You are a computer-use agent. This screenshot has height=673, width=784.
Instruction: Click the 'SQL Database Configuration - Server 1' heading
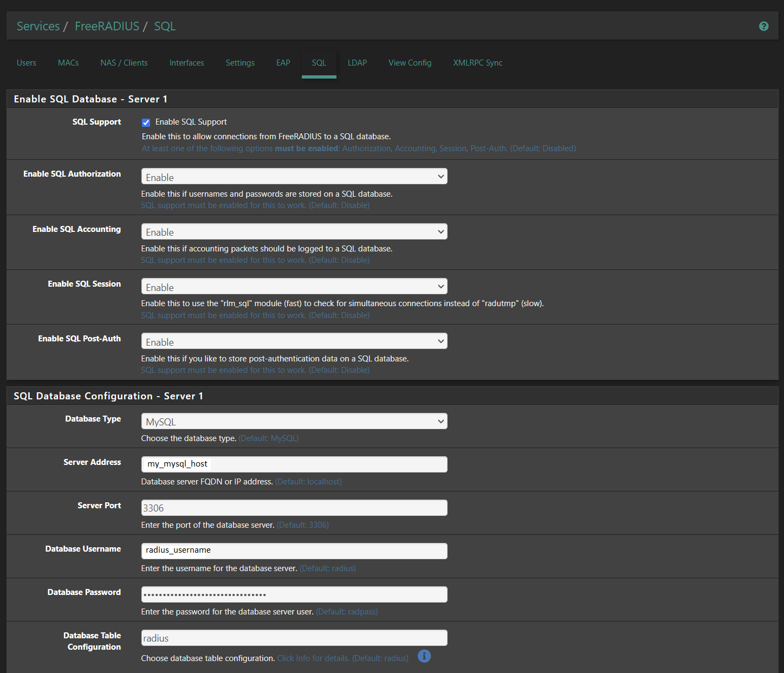(x=108, y=396)
